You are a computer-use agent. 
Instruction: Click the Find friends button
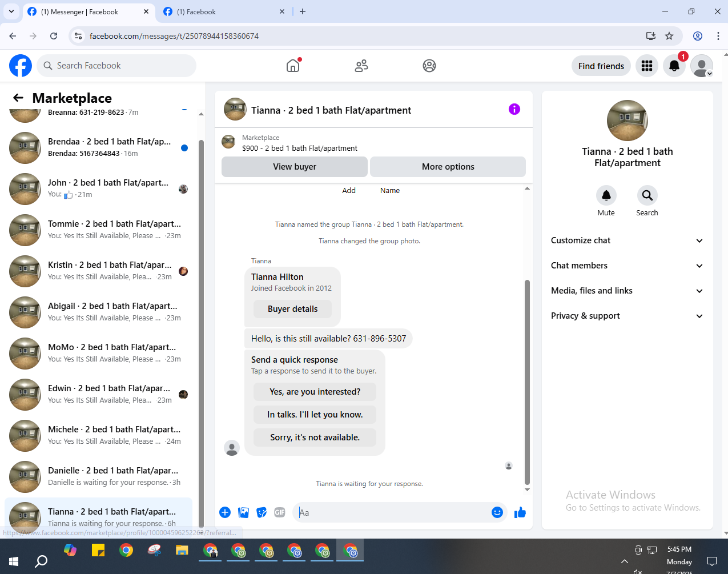(x=601, y=66)
